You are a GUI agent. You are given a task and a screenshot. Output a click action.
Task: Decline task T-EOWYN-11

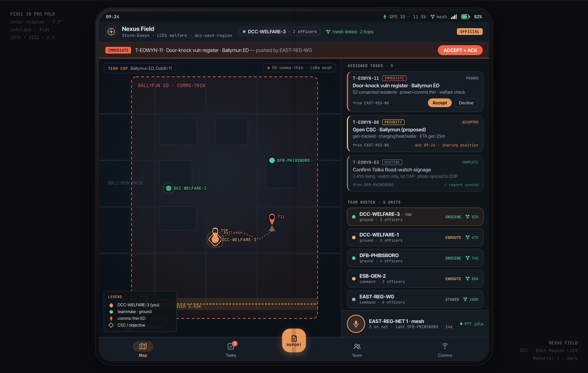point(466,103)
